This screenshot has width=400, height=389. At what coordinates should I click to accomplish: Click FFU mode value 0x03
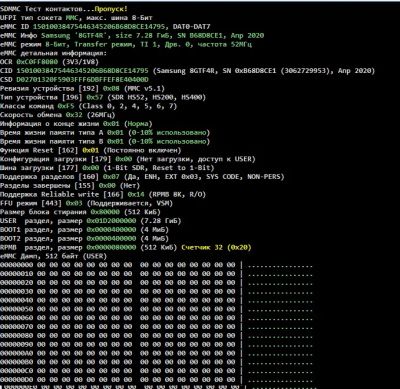pyautogui.click(x=74, y=203)
